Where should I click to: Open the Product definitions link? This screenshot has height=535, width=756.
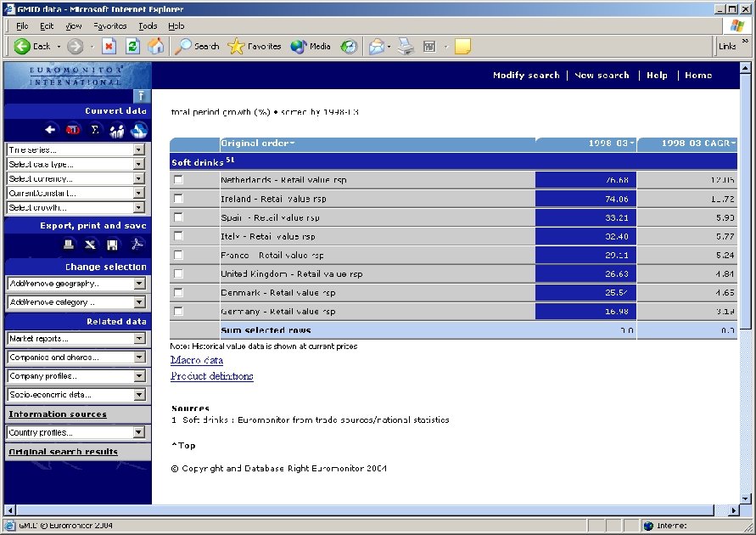pos(212,377)
